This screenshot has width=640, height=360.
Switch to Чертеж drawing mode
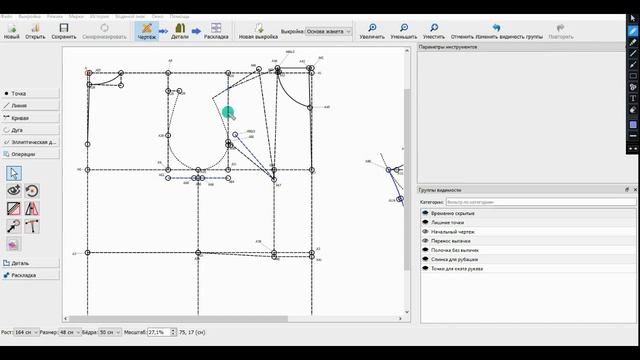coord(147,31)
